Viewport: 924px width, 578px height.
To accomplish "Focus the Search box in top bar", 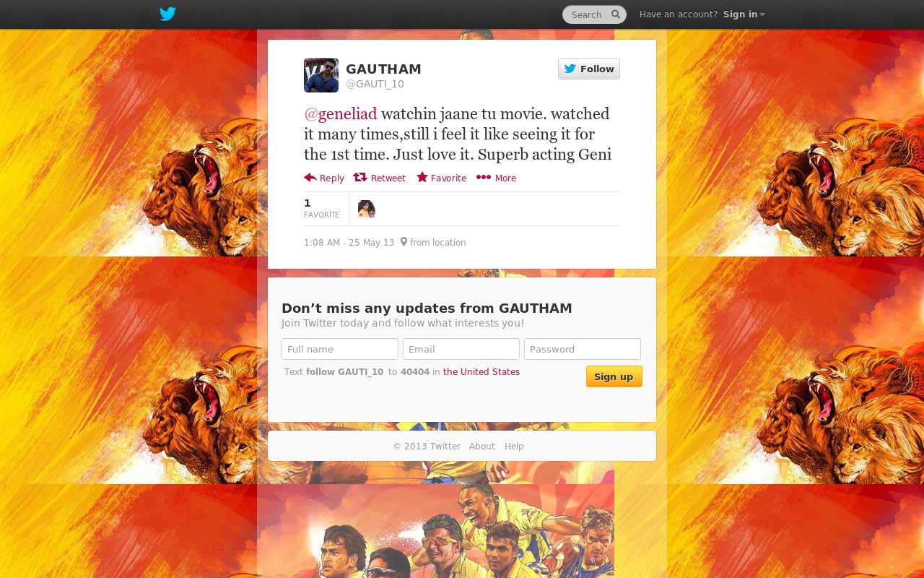I will 594,14.
